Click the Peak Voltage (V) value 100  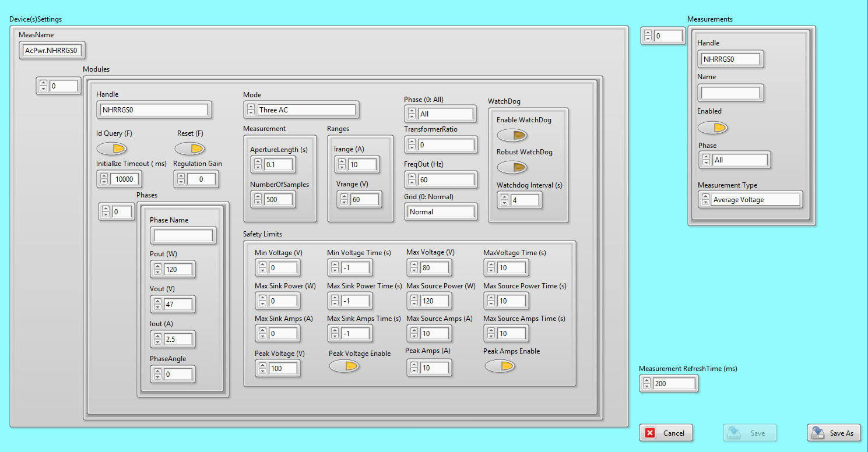283,368
